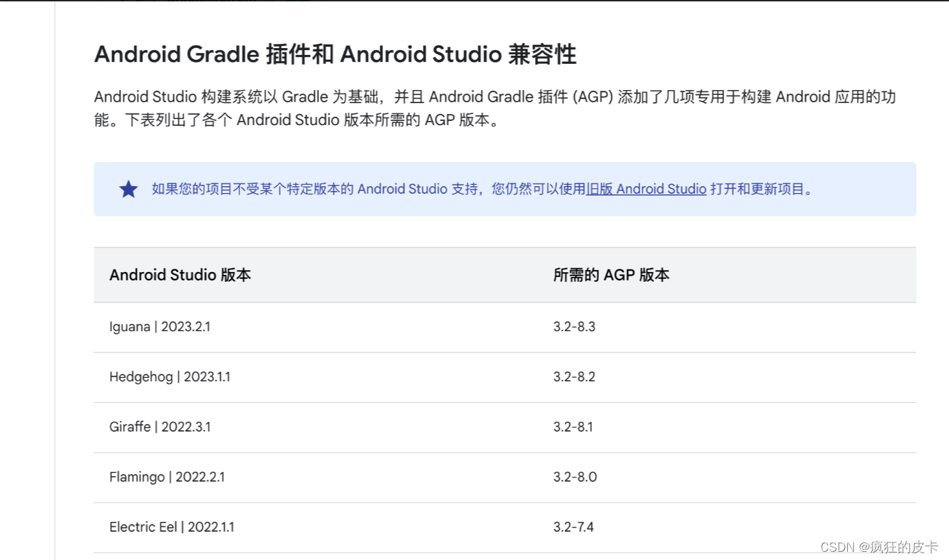Select the Electric Eel | 2022.1.1 cell
Screen dimensions: 949x560
[172, 527]
